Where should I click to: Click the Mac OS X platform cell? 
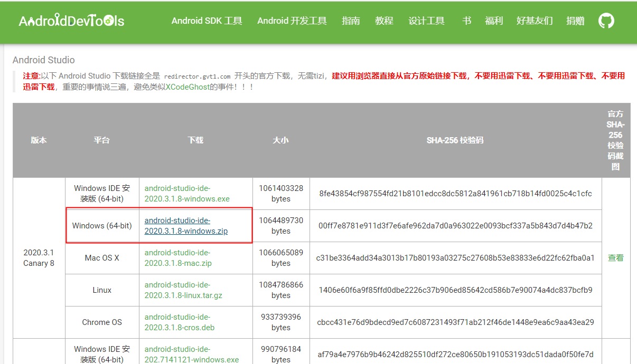click(x=102, y=258)
